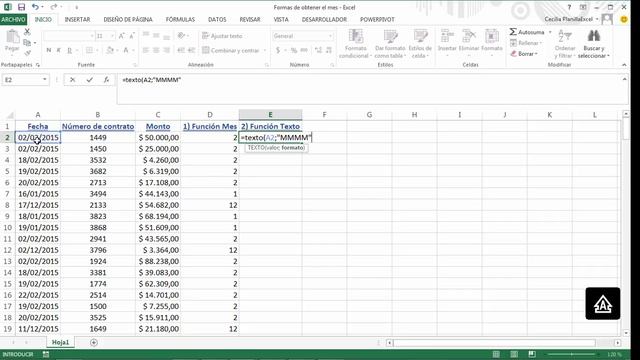This screenshot has height=360, width=640.
Task: Open Dar formato como tabla
Action: (390, 44)
